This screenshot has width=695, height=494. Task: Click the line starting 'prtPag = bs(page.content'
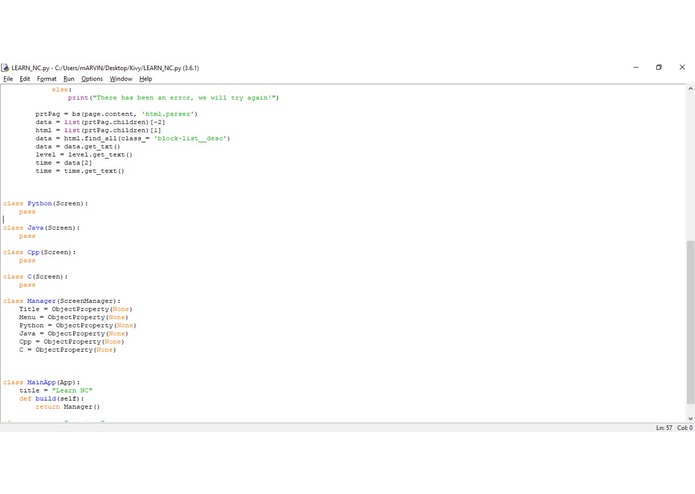(x=117, y=114)
